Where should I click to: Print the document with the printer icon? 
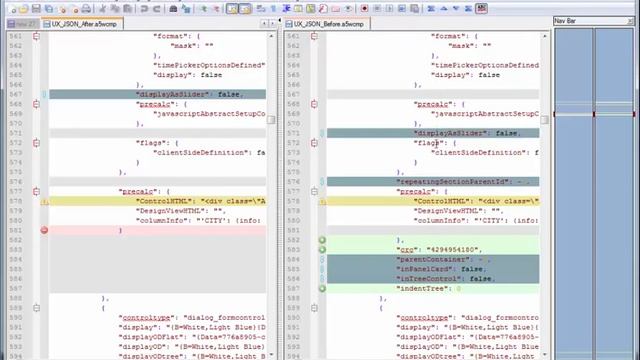(x=86, y=9)
